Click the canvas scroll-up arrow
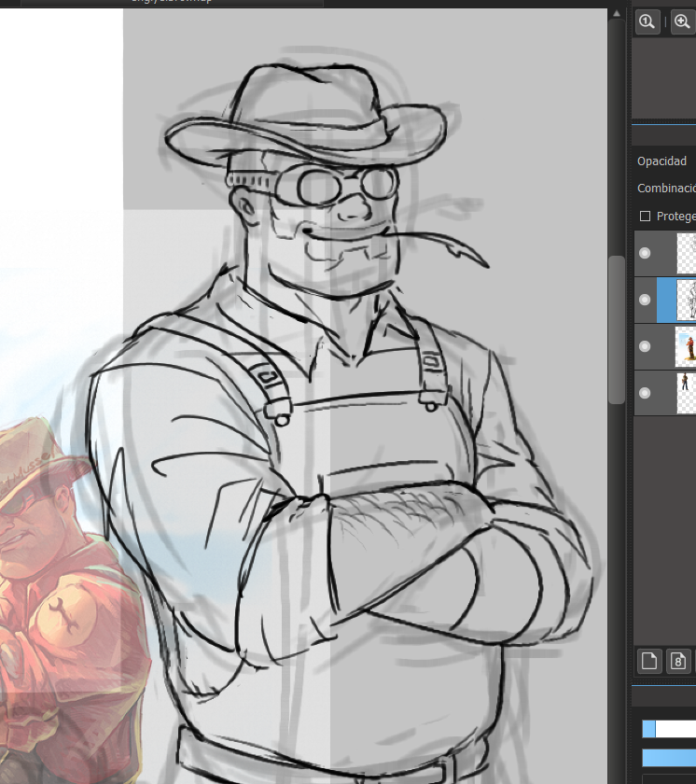This screenshot has height=784, width=696. (x=617, y=13)
